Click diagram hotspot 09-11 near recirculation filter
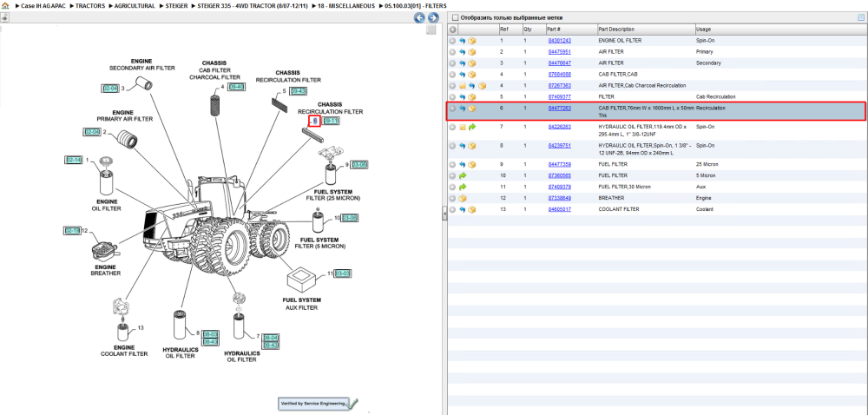 (331, 121)
